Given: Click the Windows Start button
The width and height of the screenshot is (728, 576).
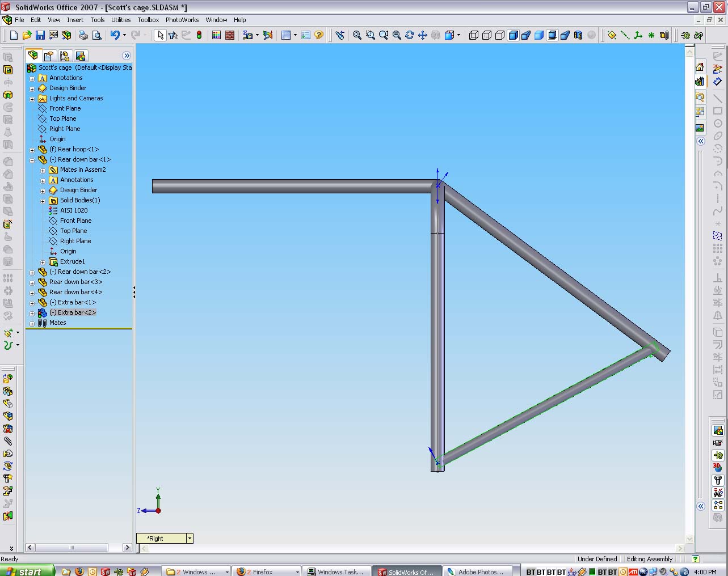Looking at the screenshot, I should [x=27, y=571].
